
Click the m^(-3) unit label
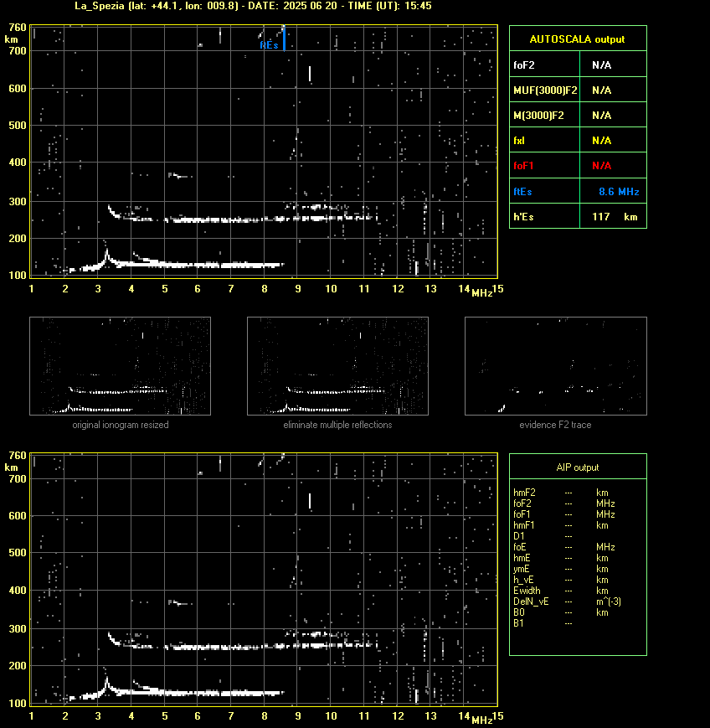[609, 602]
